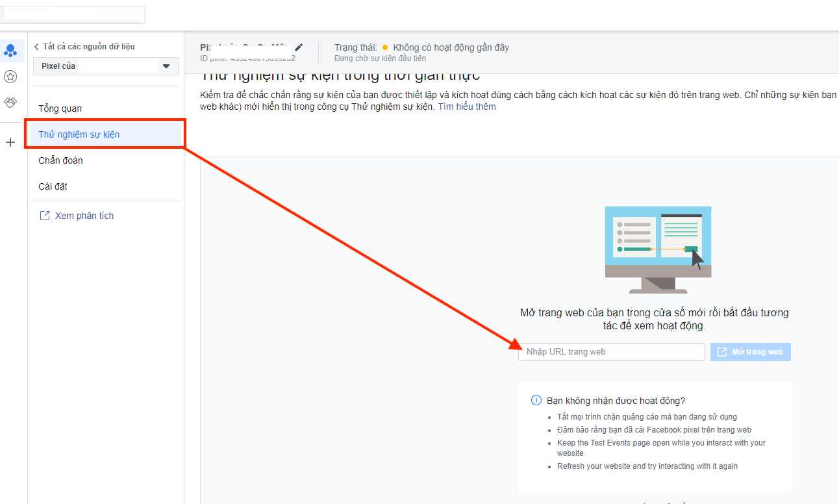
Task: Open the 'Tổng quan' menu item
Action: pos(60,108)
